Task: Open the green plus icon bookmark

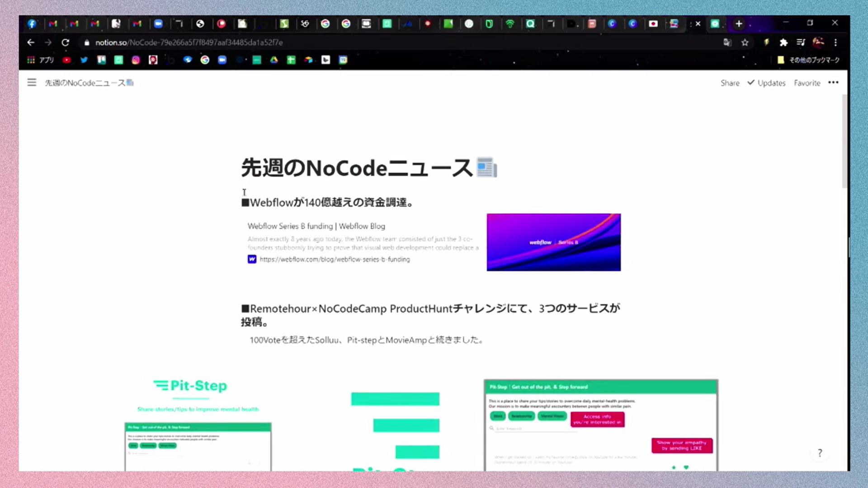Action: [x=291, y=60]
